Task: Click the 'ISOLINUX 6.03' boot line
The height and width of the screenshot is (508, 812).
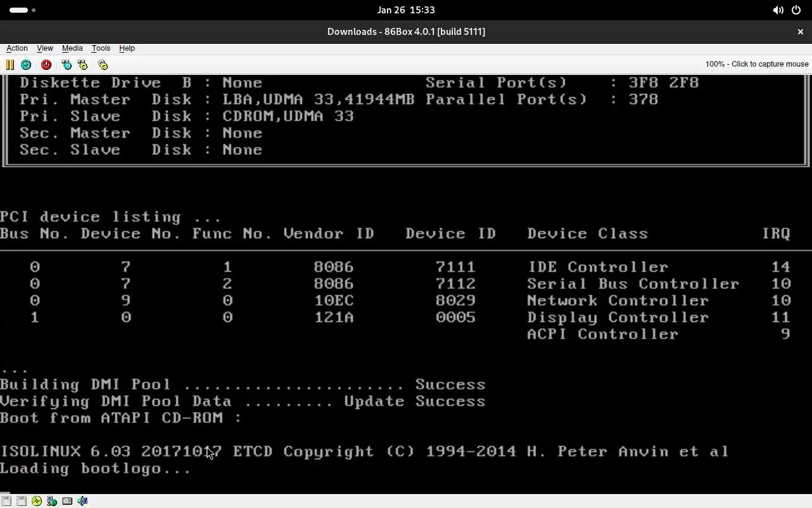Action: pyautogui.click(x=364, y=451)
